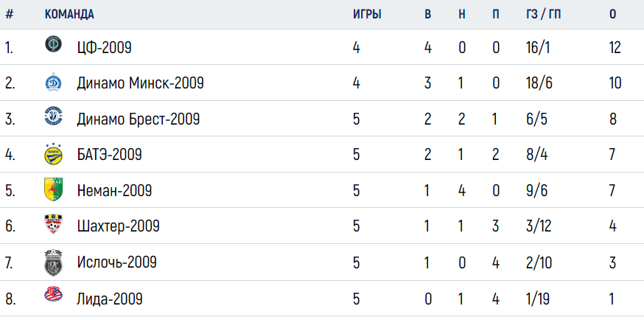644x320 pixels.
Task: Click the ЦФ-2009 team logo
Action: point(53,44)
